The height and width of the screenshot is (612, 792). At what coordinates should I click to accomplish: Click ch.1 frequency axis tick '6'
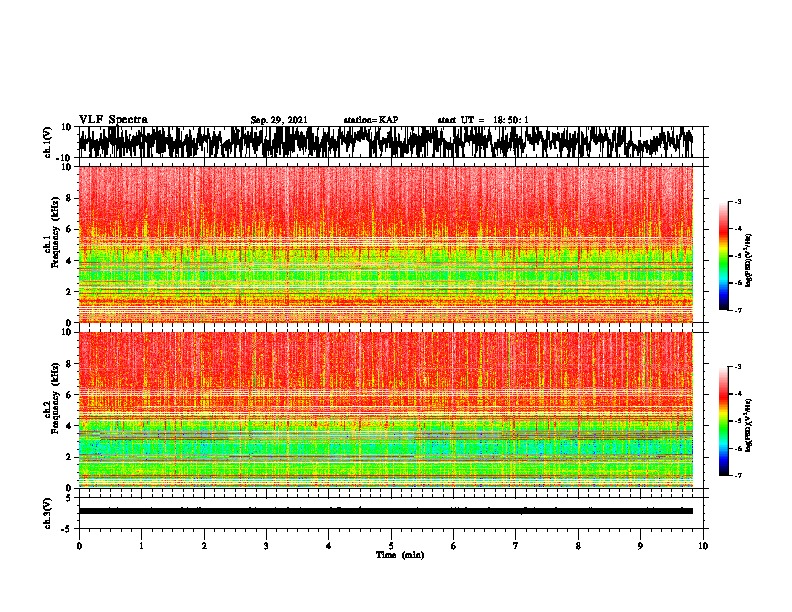[x=70, y=229]
